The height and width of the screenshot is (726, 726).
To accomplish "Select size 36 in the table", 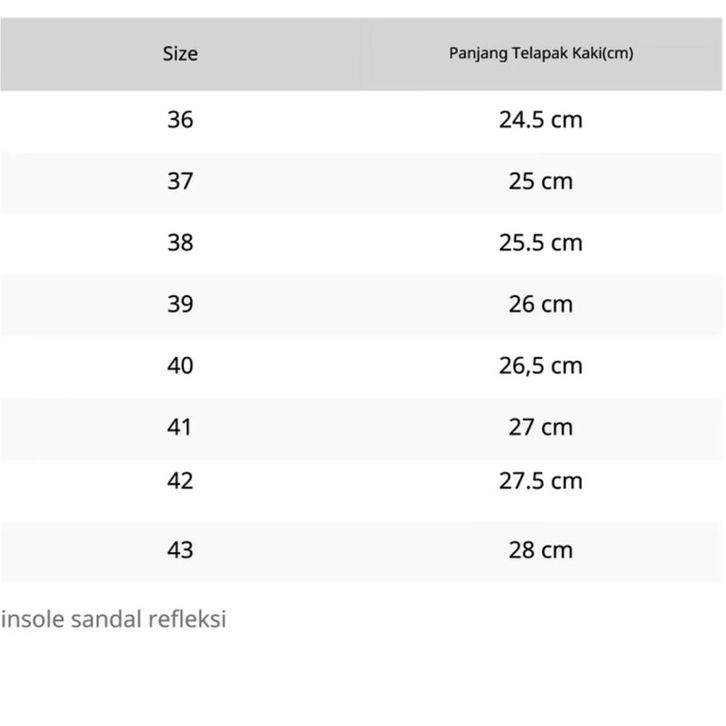I will coord(180,120).
